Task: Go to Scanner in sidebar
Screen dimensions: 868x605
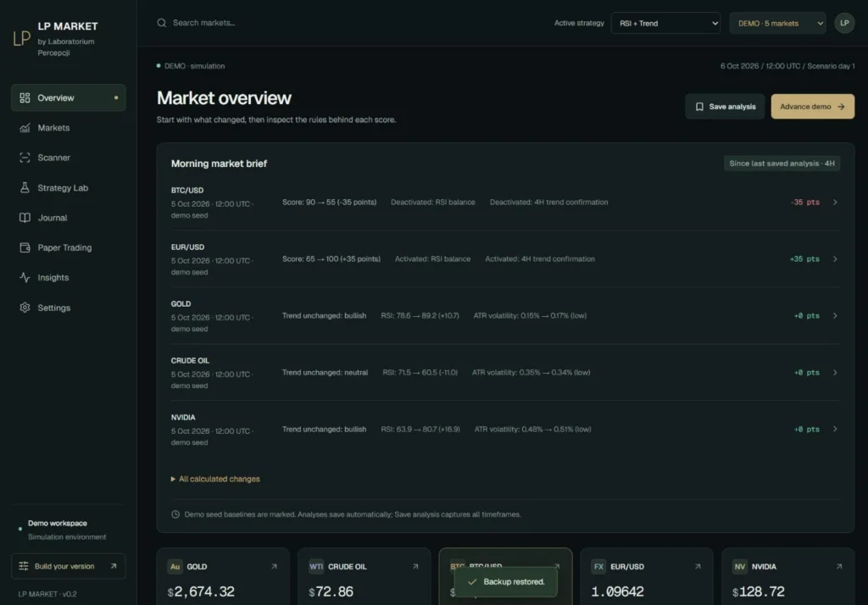Action: point(68,158)
